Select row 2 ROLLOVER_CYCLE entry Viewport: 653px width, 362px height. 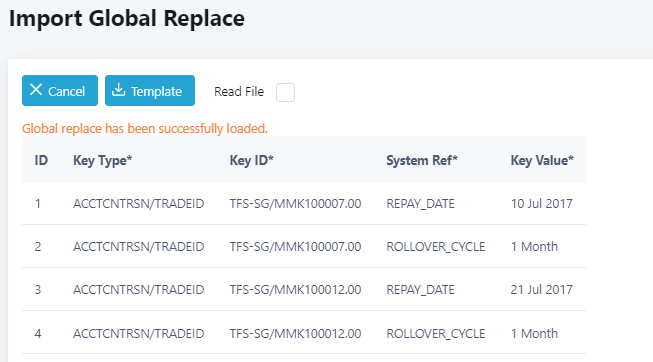(304, 246)
